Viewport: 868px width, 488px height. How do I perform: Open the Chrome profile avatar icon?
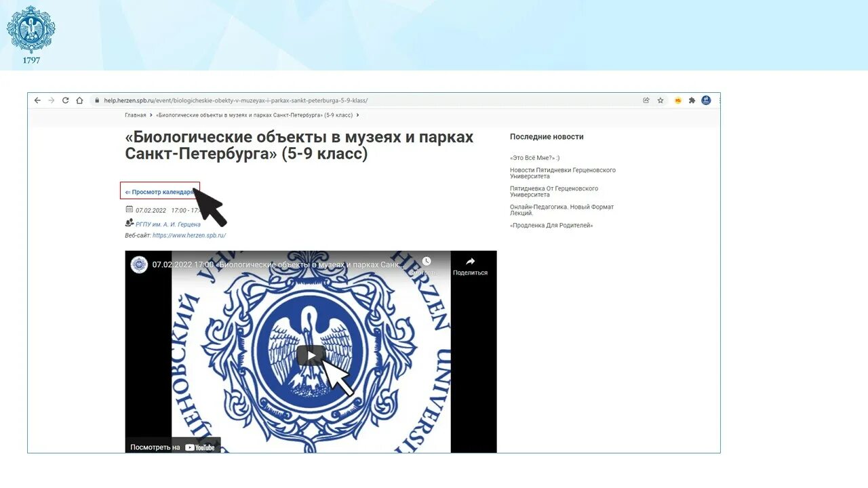pyautogui.click(x=706, y=100)
